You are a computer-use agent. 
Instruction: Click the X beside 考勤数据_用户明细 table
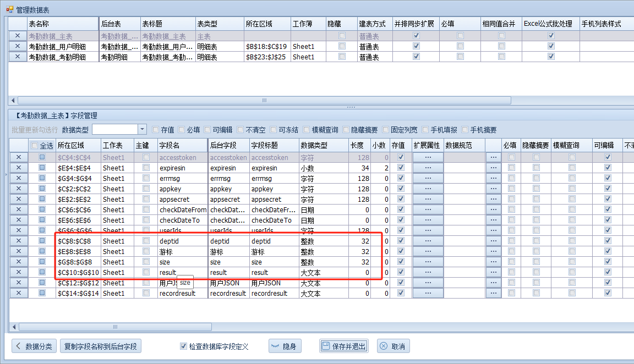point(18,46)
